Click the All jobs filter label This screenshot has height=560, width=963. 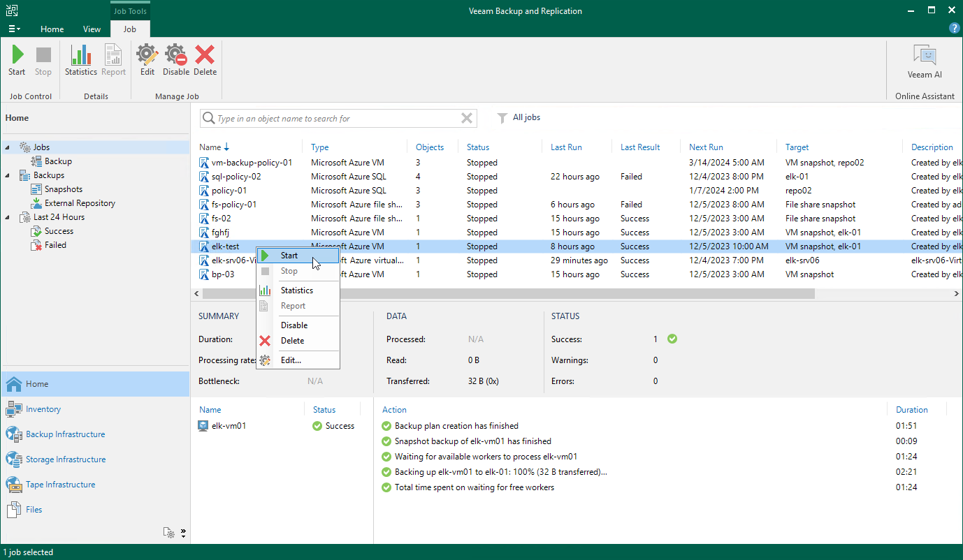click(x=526, y=117)
